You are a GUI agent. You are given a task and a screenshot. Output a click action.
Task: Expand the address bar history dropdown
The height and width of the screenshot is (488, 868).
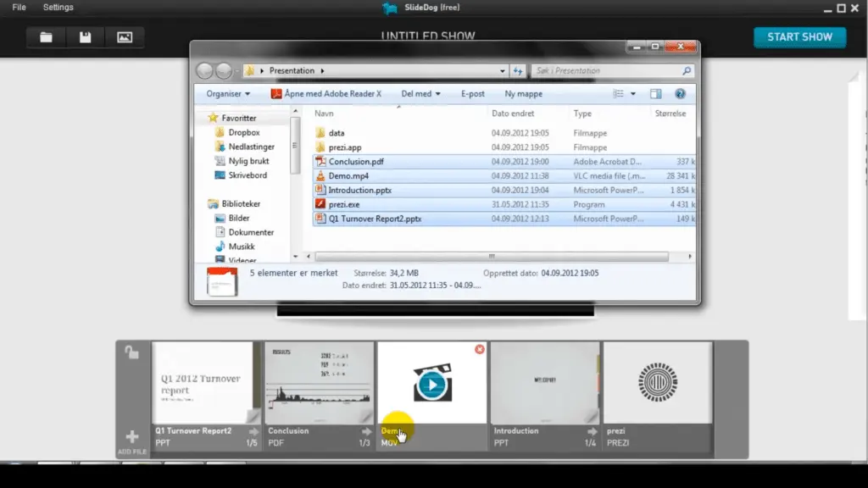tap(502, 71)
